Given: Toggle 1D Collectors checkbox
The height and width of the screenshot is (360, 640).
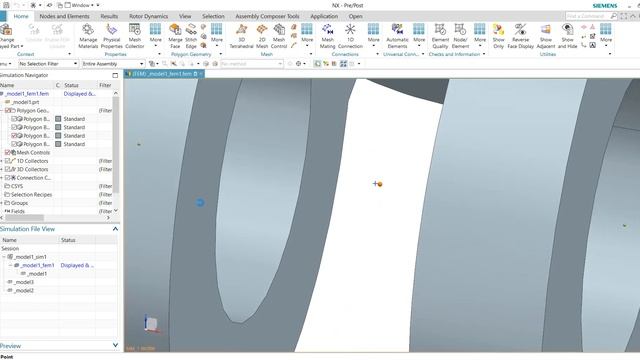Looking at the screenshot, I should pos(8,161).
